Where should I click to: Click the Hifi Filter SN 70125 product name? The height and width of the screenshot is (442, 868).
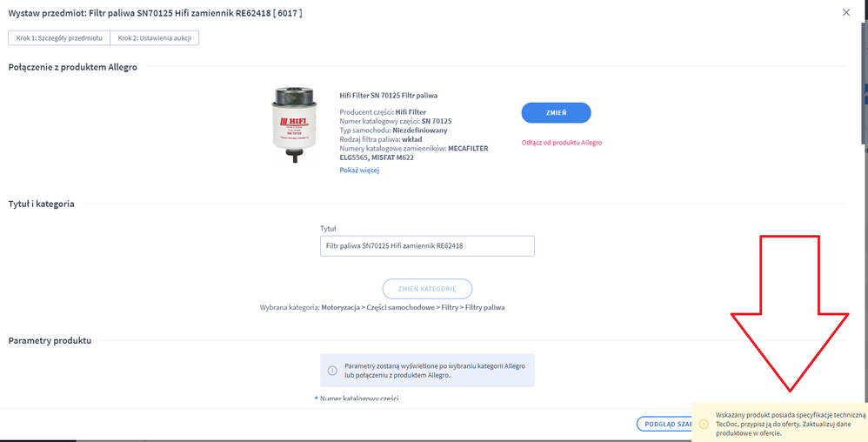click(x=388, y=95)
